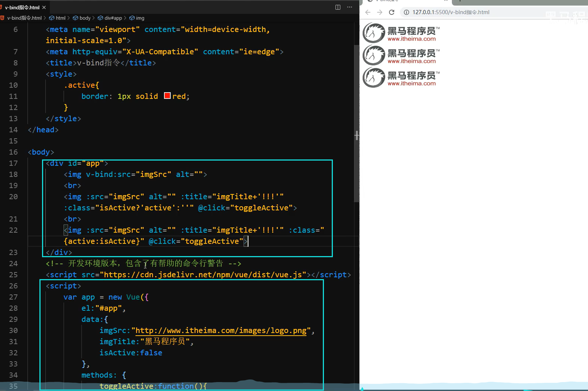The image size is (588, 391).
Task: Split the editor to the right
Action: [x=338, y=7]
